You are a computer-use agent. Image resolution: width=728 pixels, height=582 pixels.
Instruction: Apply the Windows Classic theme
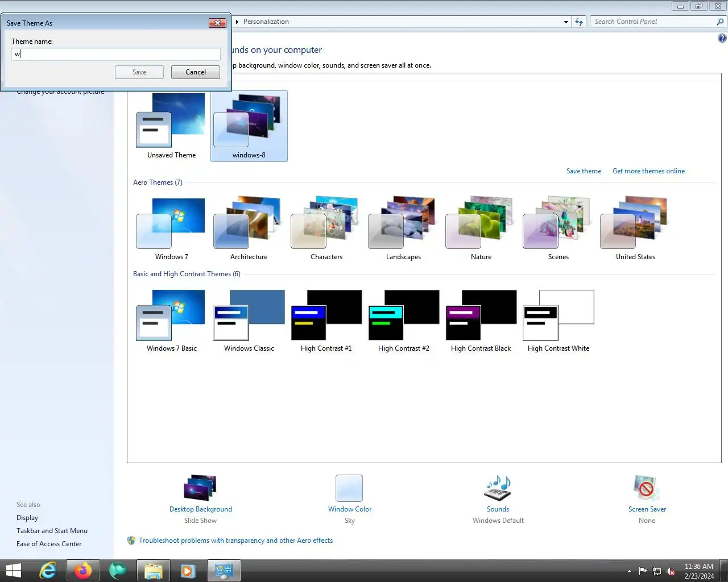pos(249,320)
